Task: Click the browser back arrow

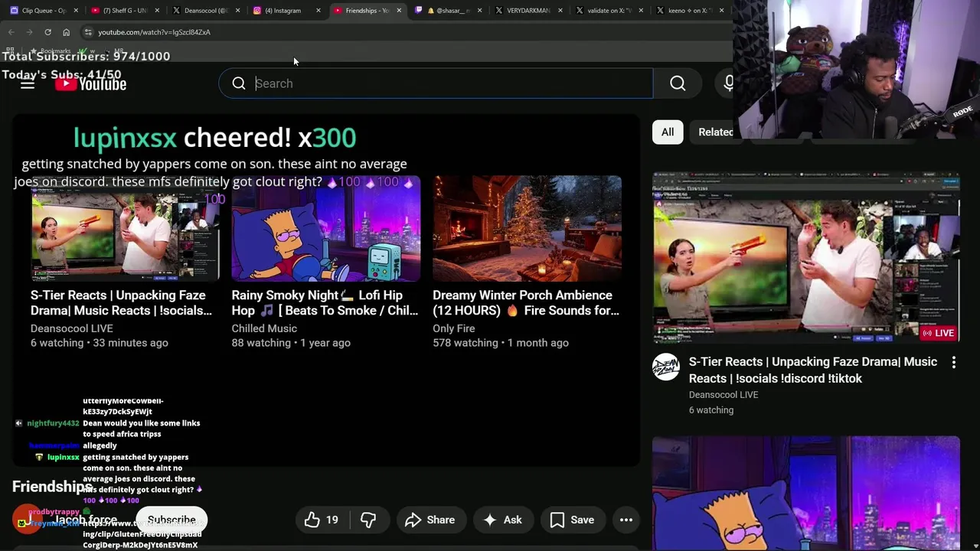Action: coord(11,32)
